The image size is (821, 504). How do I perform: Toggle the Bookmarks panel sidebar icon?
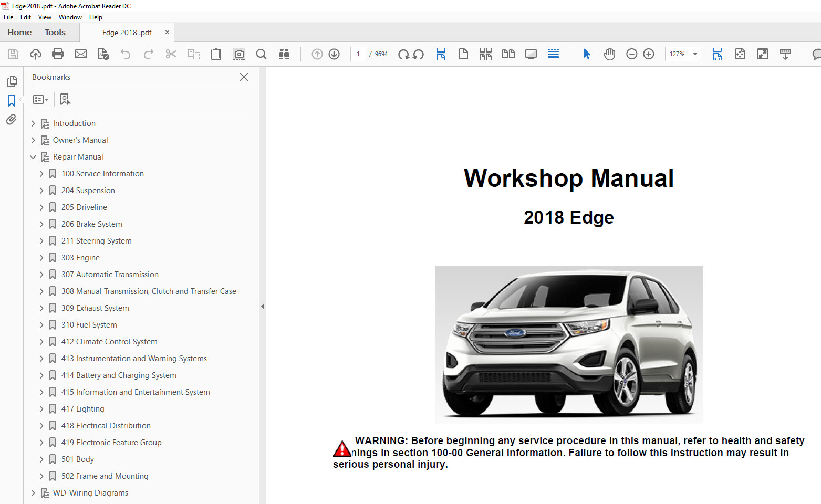(x=12, y=100)
